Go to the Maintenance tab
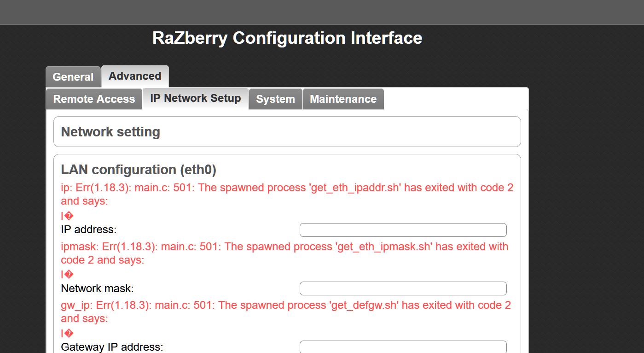This screenshot has height=353, width=644. pyautogui.click(x=343, y=99)
